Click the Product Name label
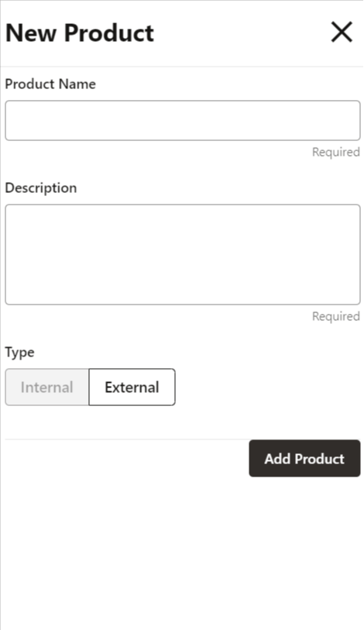The width and height of the screenshot is (364, 630). click(50, 84)
